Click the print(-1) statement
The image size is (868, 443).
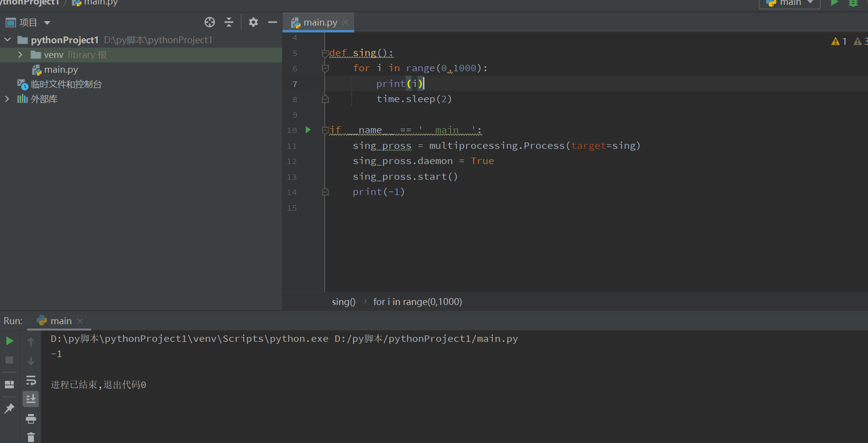pos(379,192)
